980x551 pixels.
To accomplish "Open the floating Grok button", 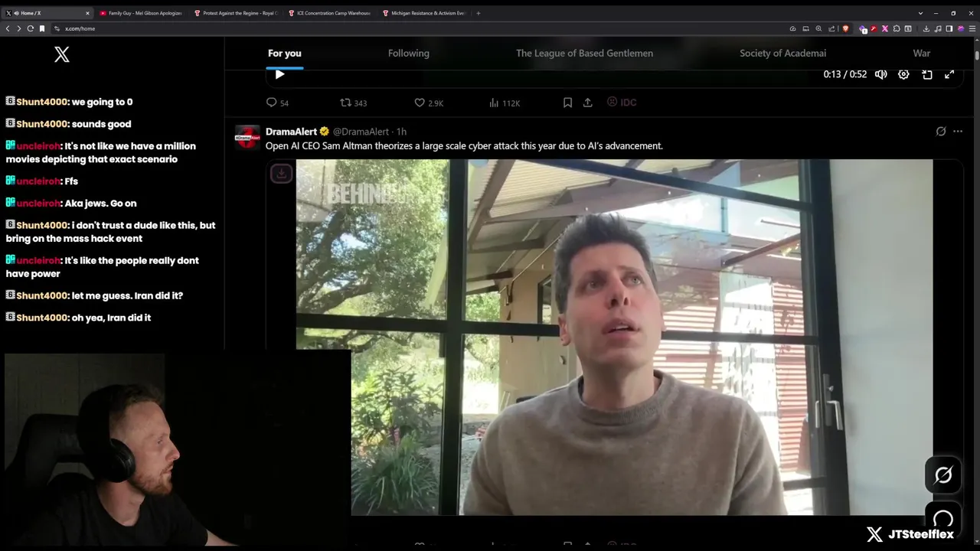I will 943,475.
